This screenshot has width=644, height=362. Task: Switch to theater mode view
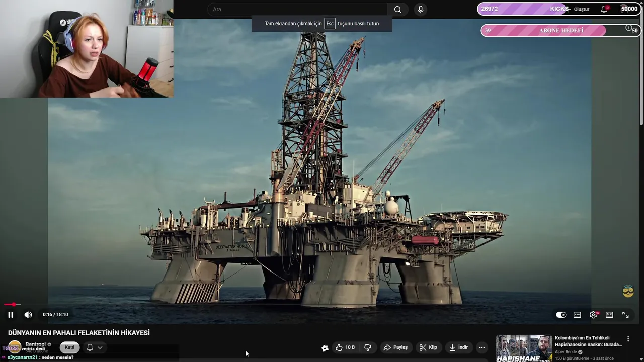(609, 315)
